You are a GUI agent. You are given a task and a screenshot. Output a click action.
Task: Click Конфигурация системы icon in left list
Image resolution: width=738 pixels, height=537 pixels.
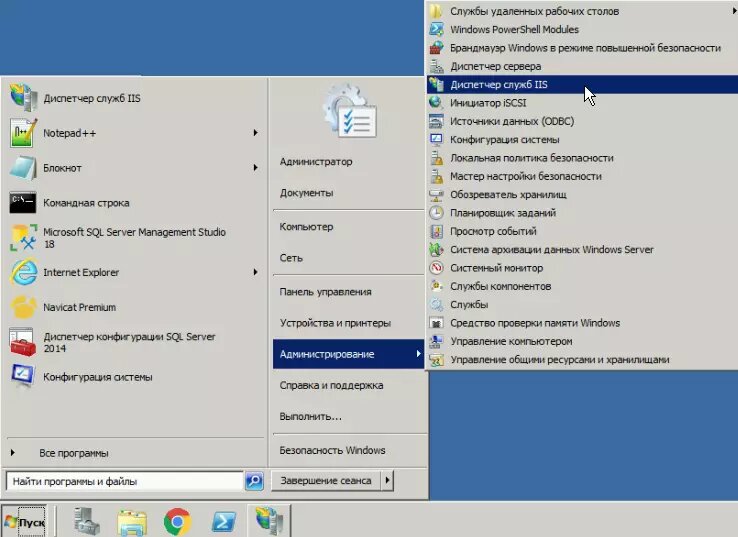coord(23,377)
